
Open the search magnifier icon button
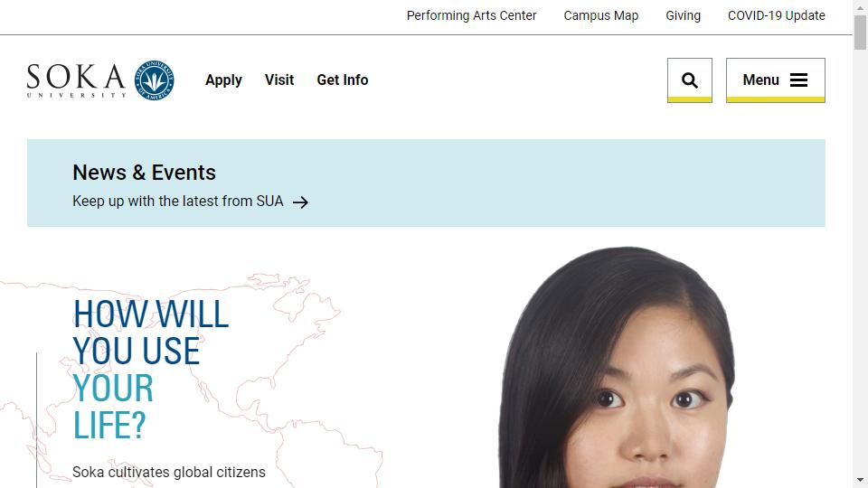689,80
